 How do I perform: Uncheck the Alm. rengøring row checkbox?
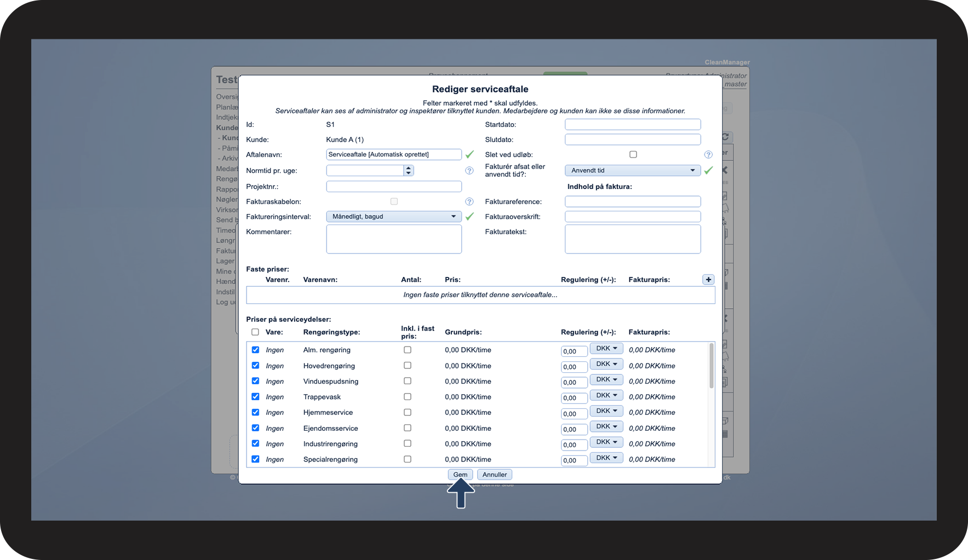coord(255,350)
